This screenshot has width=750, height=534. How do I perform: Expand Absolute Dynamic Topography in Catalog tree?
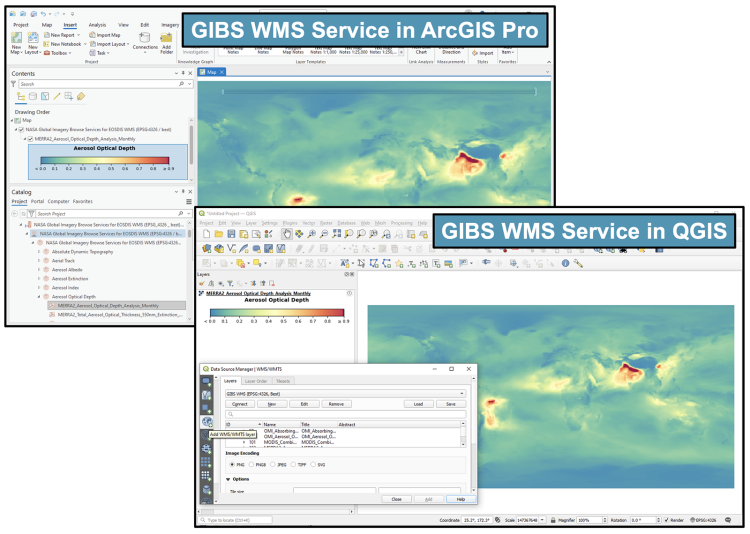pyautogui.click(x=39, y=252)
